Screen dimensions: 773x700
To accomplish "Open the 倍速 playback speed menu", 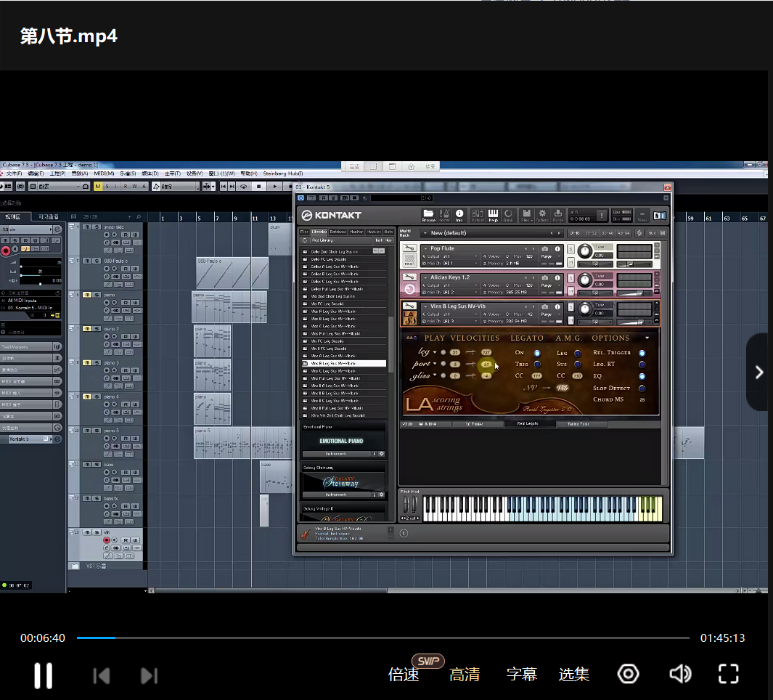I will [x=404, y=675].
